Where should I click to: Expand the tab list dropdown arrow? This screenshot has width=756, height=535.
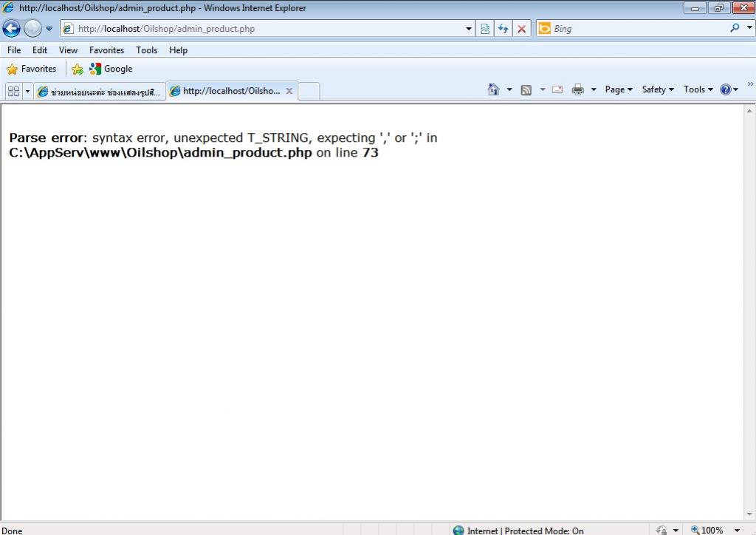pyautogui.click(x=27, y=91)
